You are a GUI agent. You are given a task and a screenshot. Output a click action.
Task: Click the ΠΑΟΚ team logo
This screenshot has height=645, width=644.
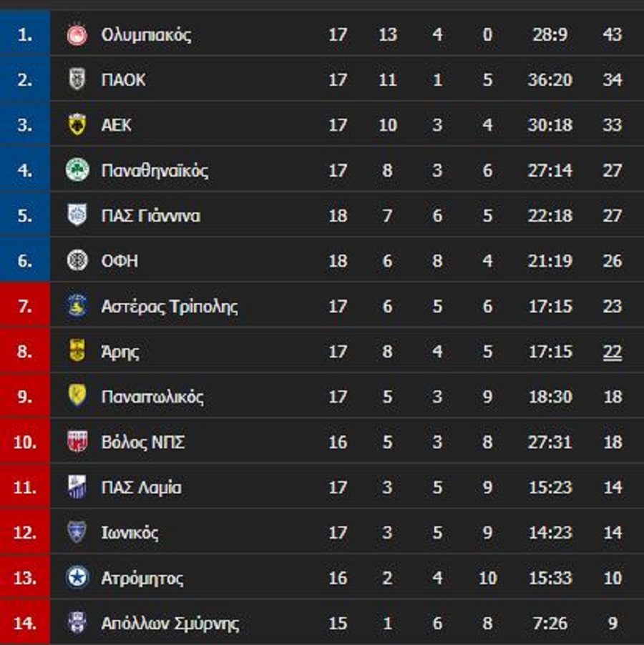point(77,79)
